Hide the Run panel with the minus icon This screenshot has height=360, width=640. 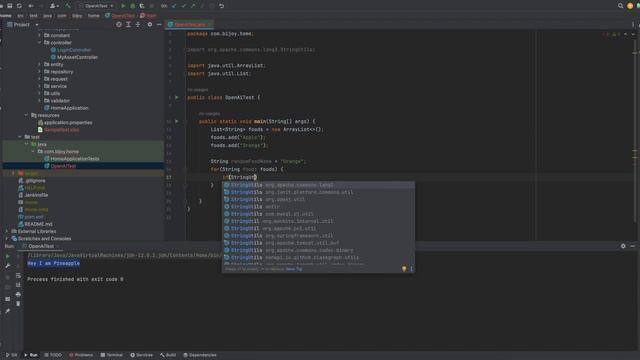(x=633, y=246)
